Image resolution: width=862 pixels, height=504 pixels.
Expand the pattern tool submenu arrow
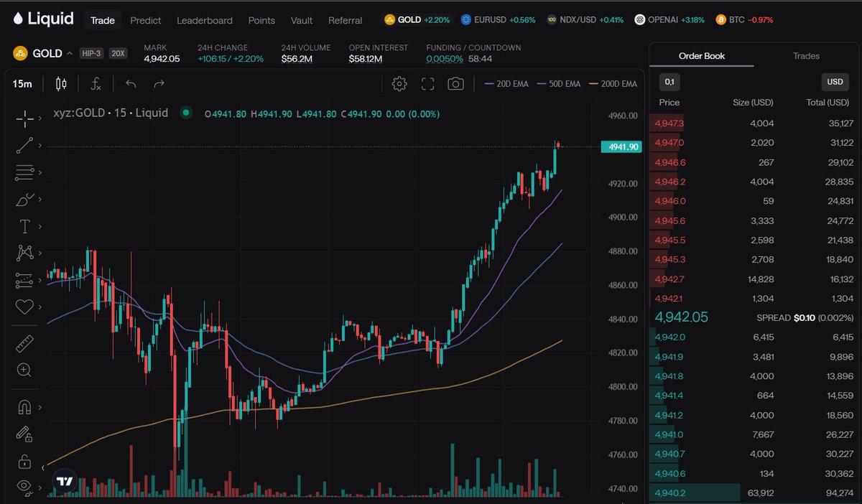click(x=40, y=253)
